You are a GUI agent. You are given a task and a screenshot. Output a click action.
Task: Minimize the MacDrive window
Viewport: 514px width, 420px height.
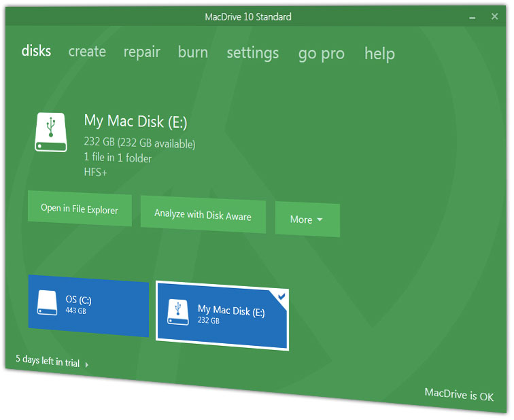[x=473, y=18]
